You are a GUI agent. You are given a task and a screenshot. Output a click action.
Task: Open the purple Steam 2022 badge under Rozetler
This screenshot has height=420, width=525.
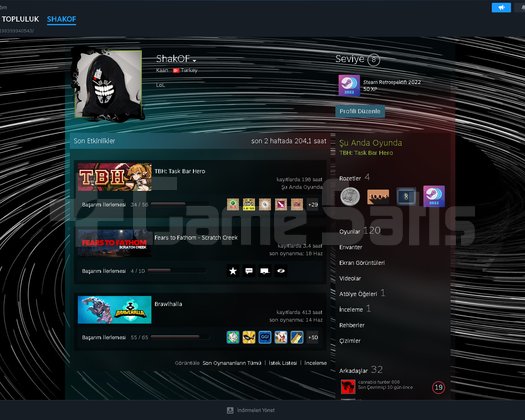pyautogui.click(x=434, y=196)
